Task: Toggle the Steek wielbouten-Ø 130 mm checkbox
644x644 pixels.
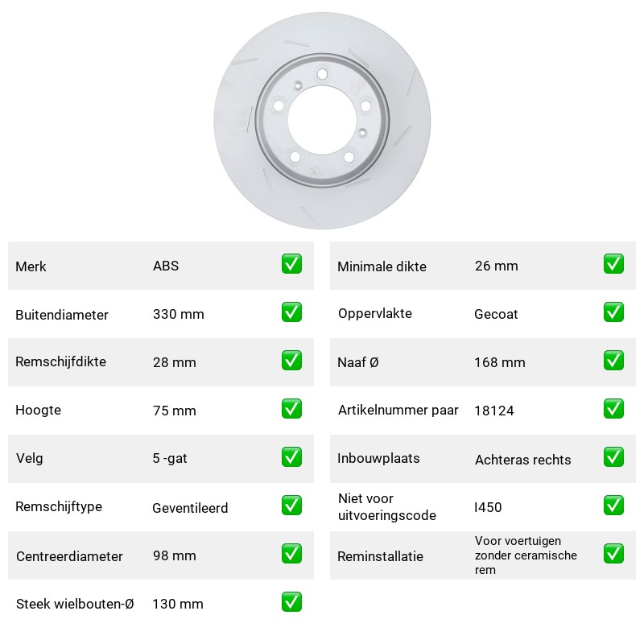Action: coord(291,601)
